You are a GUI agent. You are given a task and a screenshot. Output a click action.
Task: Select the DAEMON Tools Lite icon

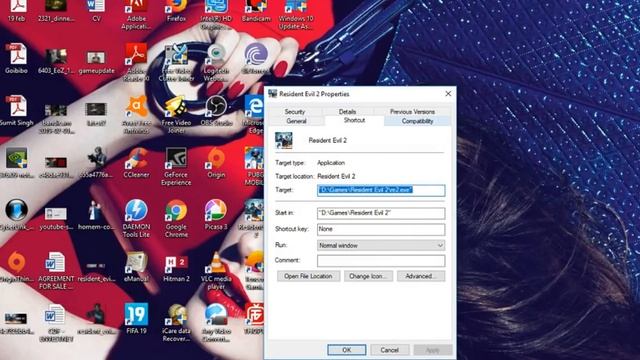pyautogui.click(x=136, y=219)
